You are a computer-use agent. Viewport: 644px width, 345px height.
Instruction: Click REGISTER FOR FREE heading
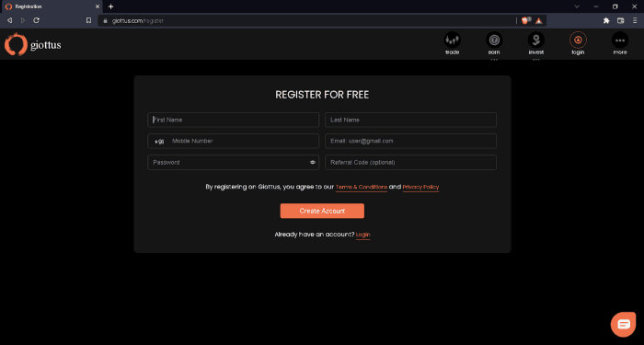tap(322, 95)
